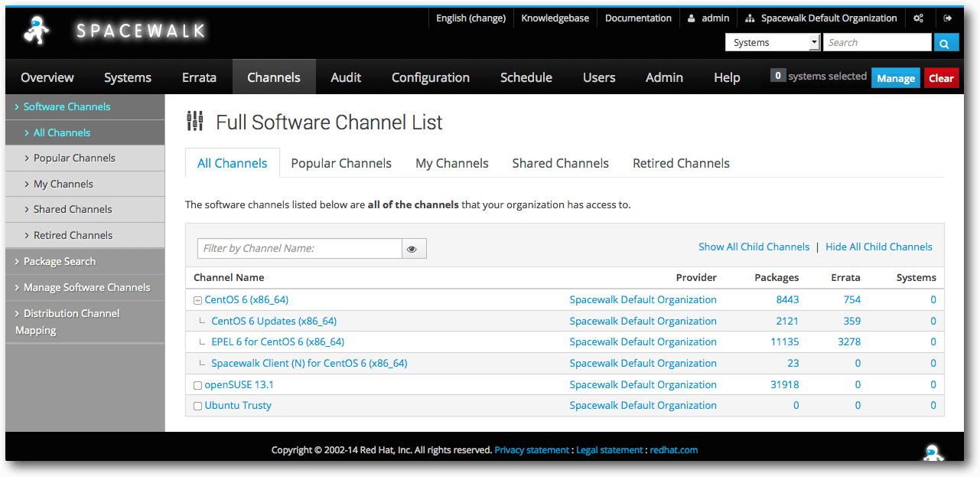Click Show All Child Channels link
Image resolution: width=980 pixels, height=477 pixels.
tap(754, 247)
